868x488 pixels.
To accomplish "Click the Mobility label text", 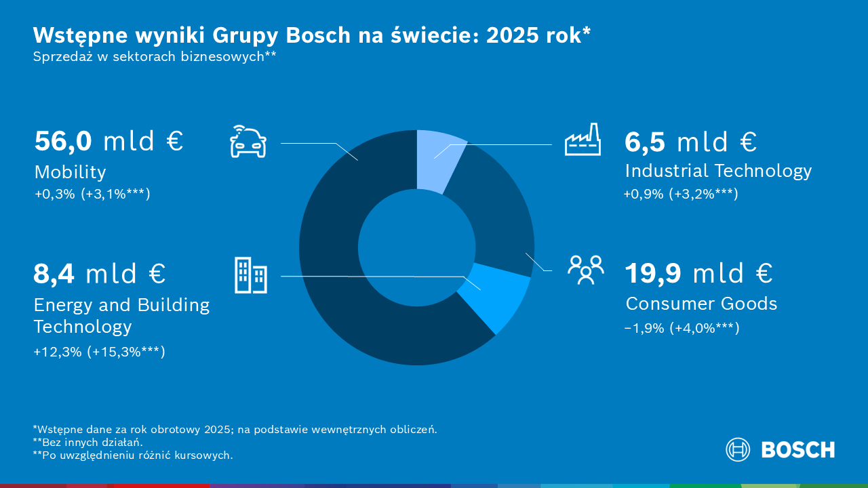I will [x=70, y=172].
